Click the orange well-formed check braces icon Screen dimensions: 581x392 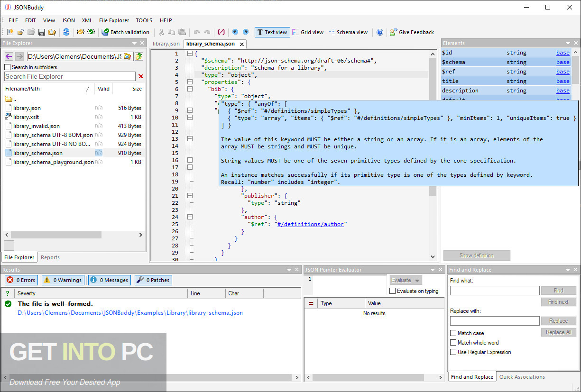tap(81, 32)
